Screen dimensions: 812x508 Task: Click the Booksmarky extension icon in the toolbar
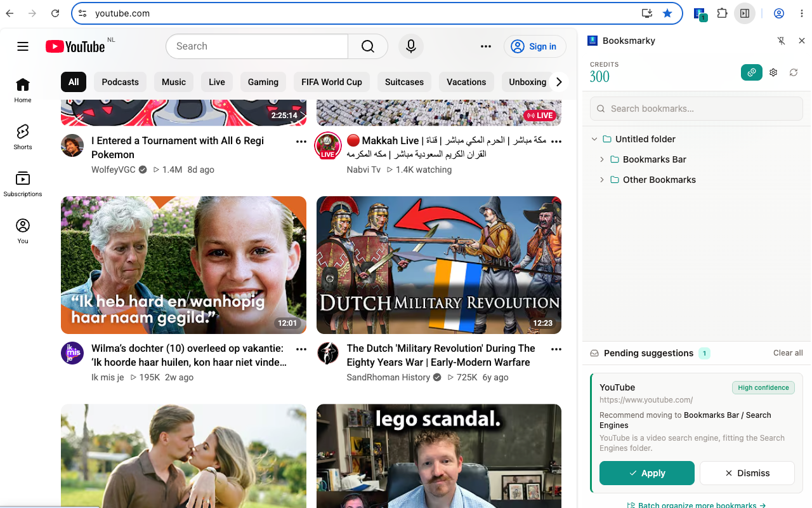tap(700, 13)
